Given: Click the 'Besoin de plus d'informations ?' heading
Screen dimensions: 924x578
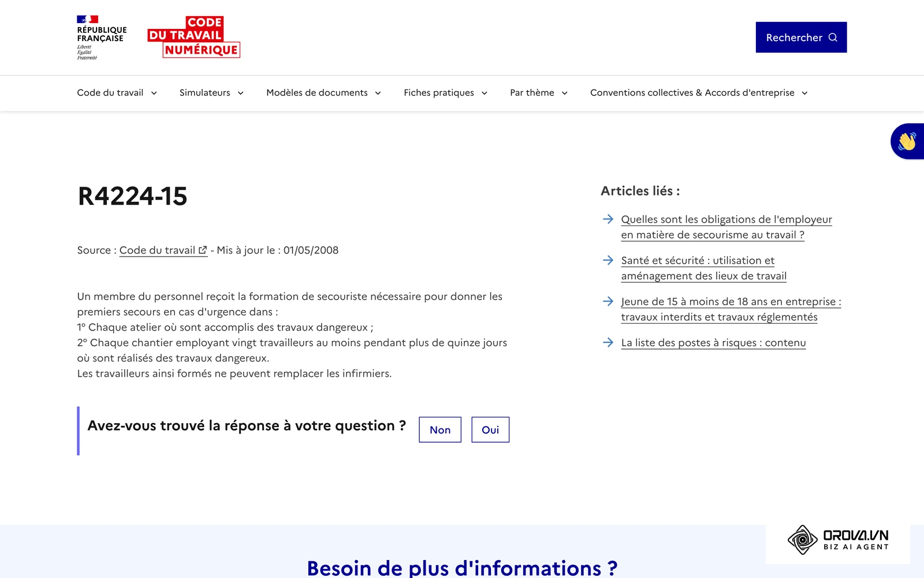Looking at the screenshot, I should click(462, 568).
